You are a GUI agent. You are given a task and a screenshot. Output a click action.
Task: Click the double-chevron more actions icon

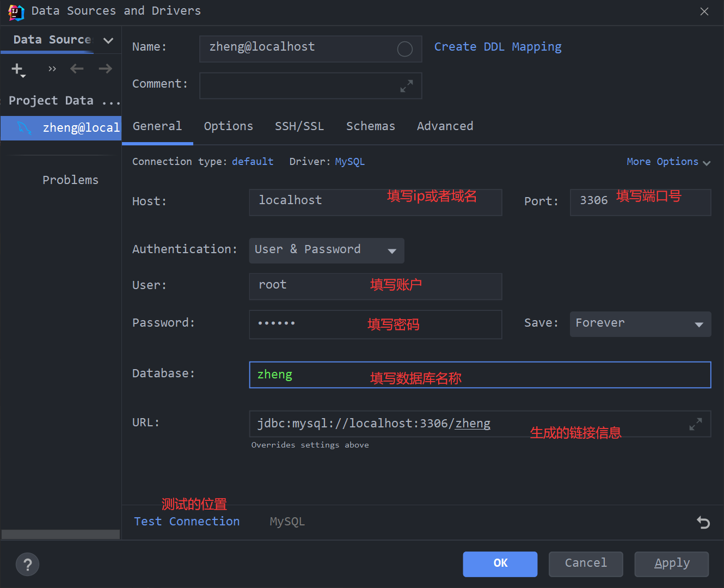52,69
